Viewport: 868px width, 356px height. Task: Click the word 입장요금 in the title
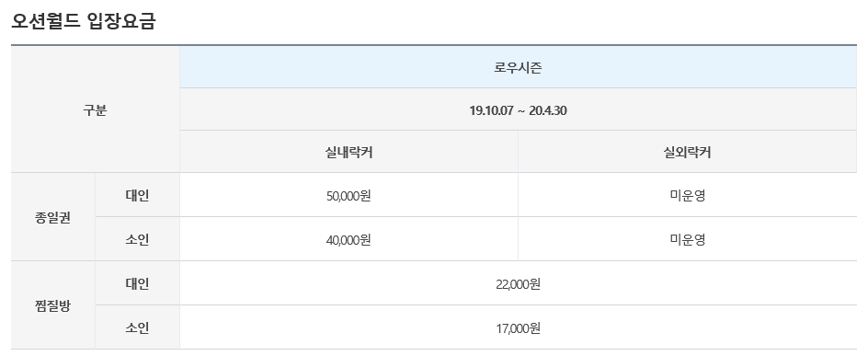point(121,20)
